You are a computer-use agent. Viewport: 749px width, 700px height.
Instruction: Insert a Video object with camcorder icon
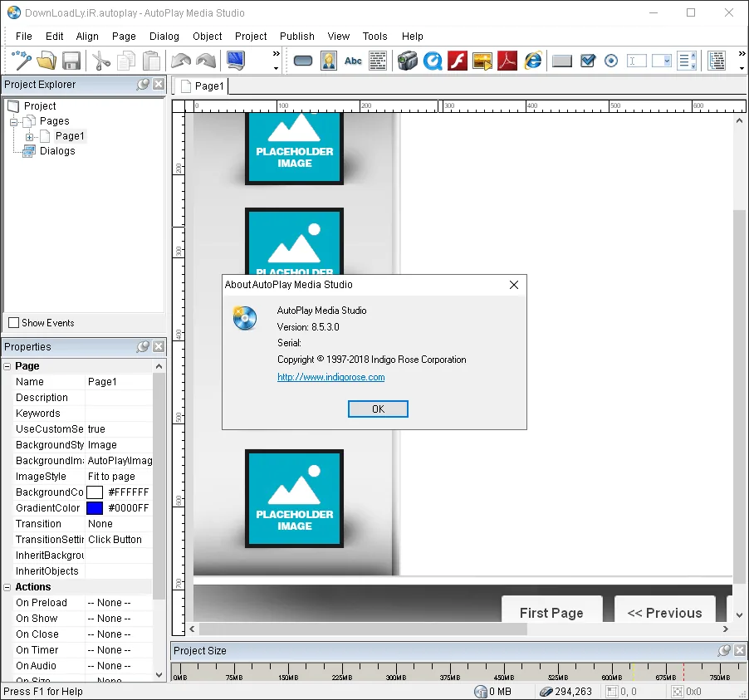pos(408,61)
